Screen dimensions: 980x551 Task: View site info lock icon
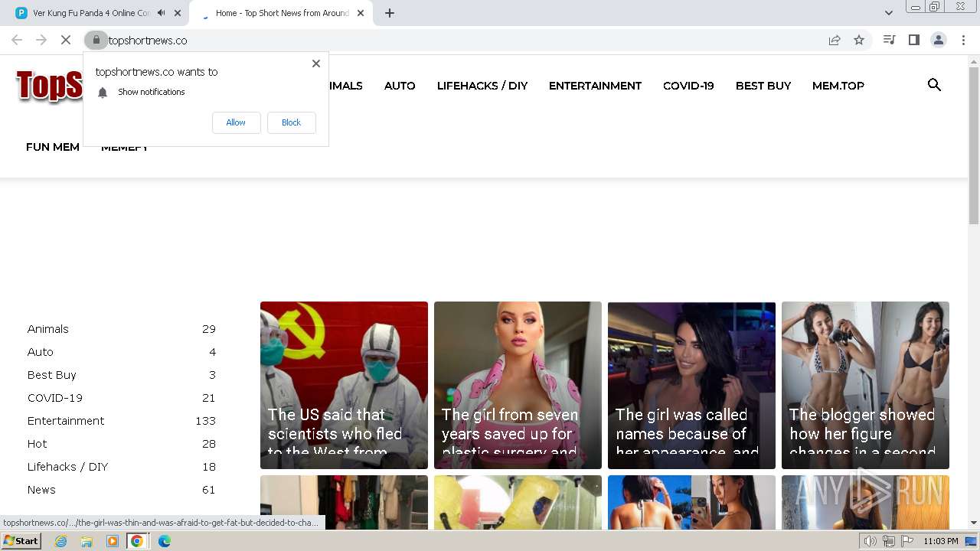pyautogui.click(x=96, y=40)
